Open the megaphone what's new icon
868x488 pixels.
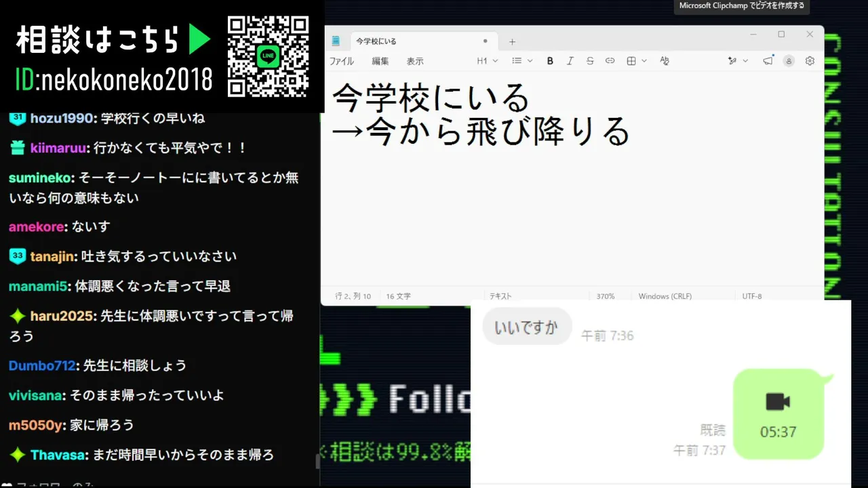point(768,60)
